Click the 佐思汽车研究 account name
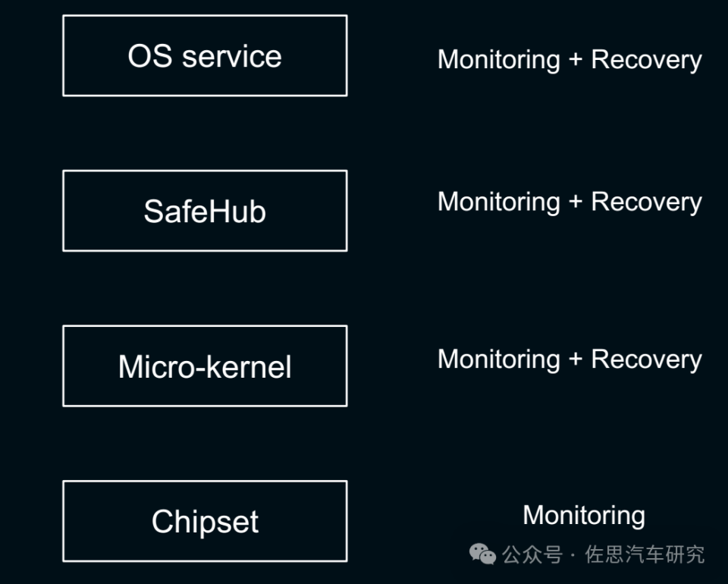Screen dimensions: 728x584 pyautogui.click(x=645, y=555)
